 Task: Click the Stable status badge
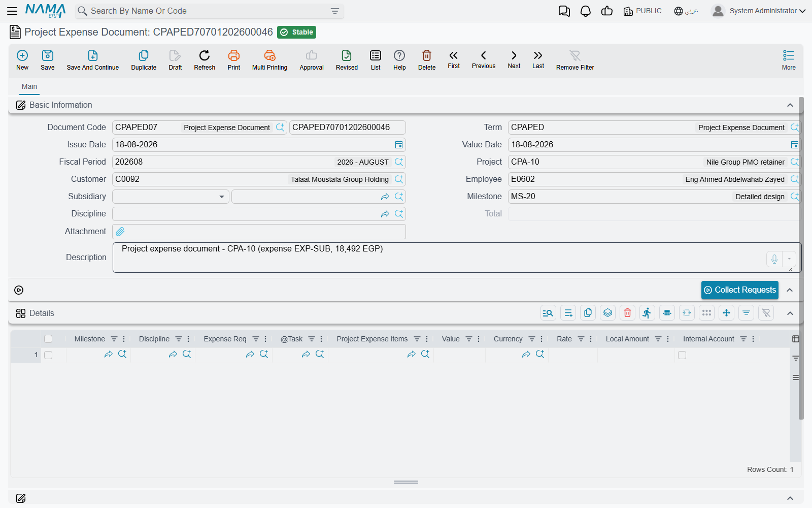(x=296, y=32)
